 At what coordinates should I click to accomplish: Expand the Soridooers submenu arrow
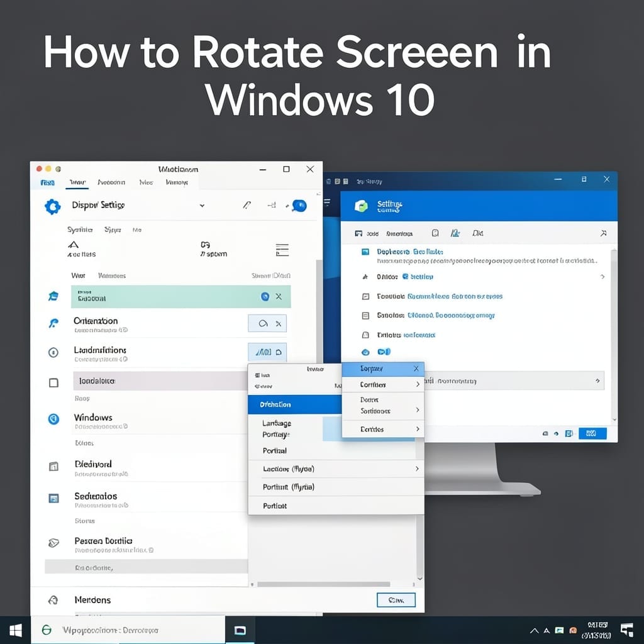[x=418, y=410]
